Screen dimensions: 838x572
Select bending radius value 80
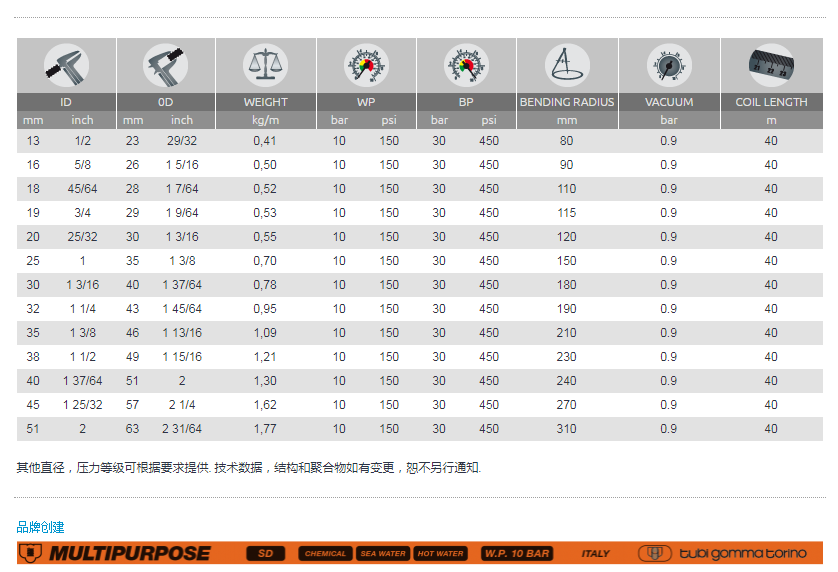[567, 141]
